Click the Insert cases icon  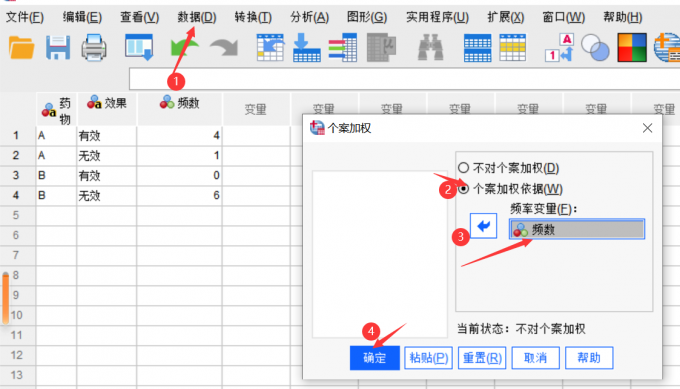[477, 48]
